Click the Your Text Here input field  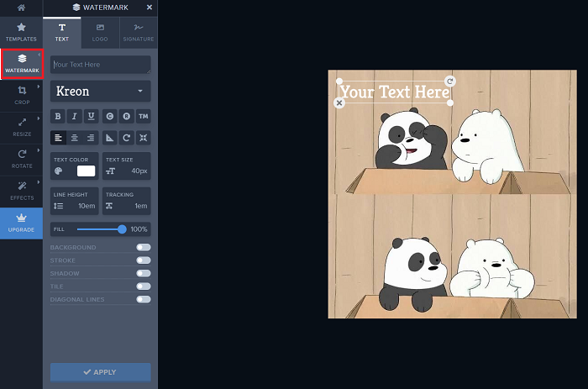[x=101, y=65]
